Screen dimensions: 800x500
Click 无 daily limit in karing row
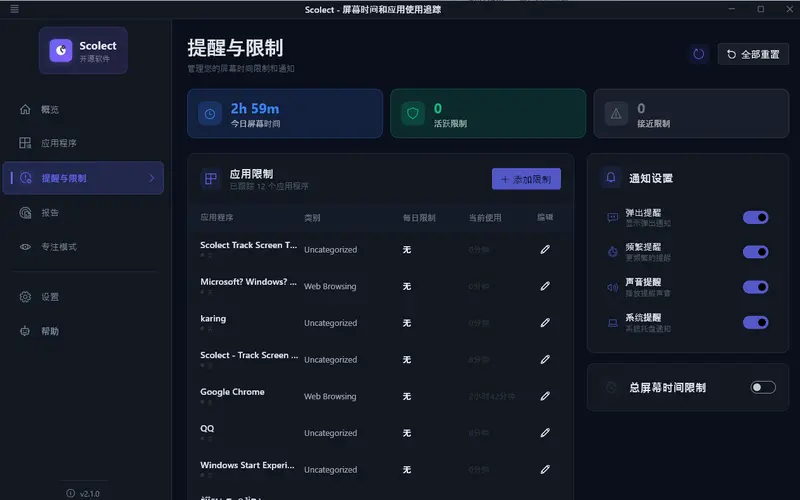407,323
